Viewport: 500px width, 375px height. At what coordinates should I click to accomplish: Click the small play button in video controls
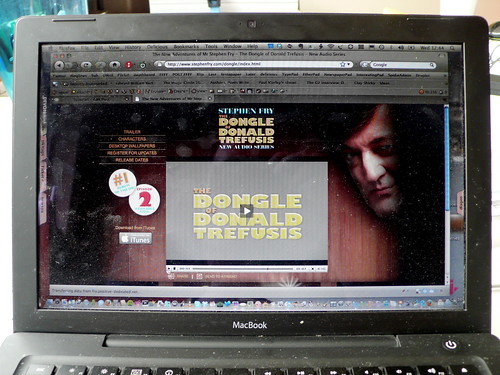[169, 268]
